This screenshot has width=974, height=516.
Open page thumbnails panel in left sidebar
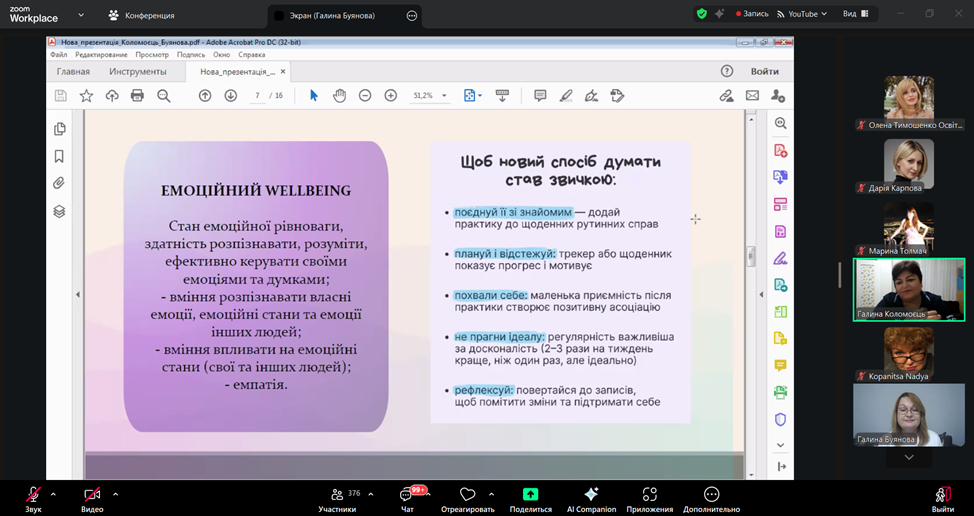(x=60, y=129)
